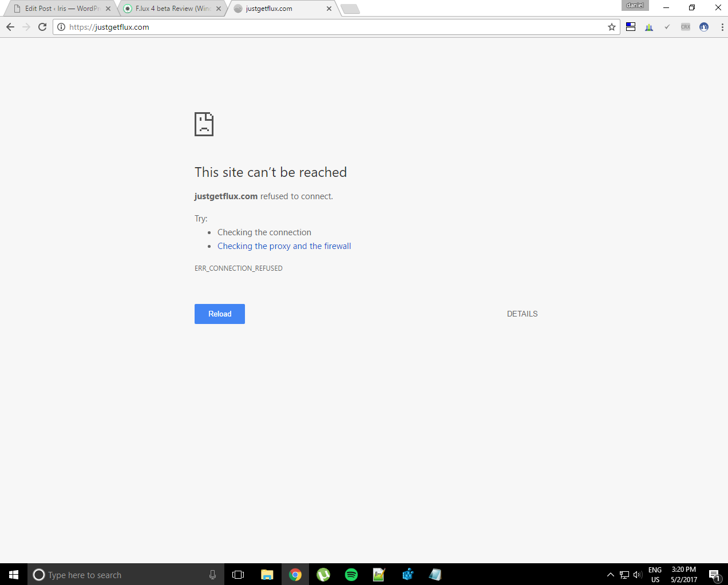Viewport: 728px width, 585px height.
Task: Bookmark this page with the star icon
Action: coord(612,27)
